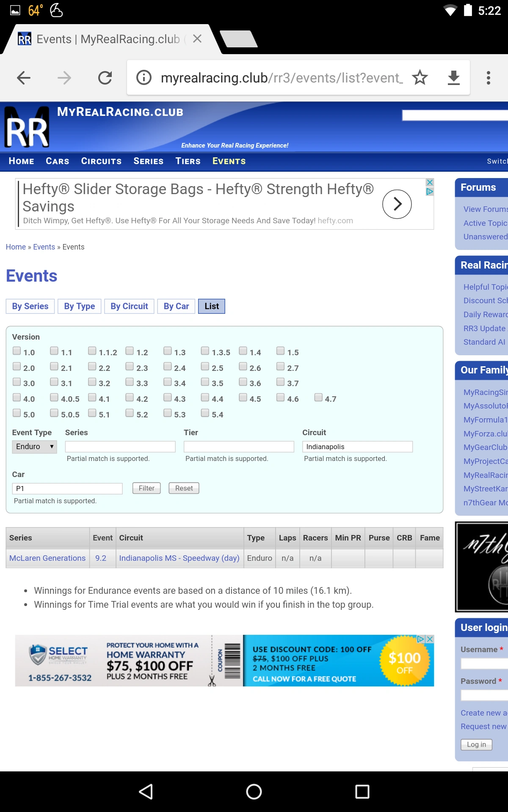The width and height of the screenshot is (508, 812).
Task: Open the Cars menu item
Action: pos(58,161)
